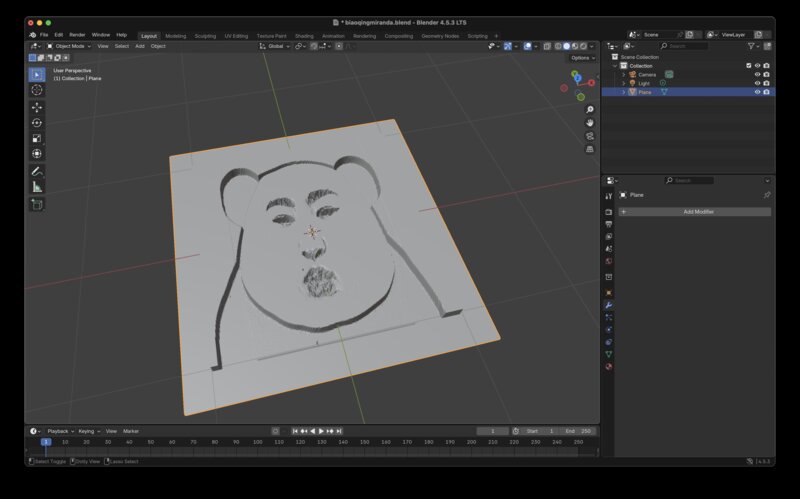The width and height of the screenshot is (800, 499).
Task: Toggle the camera view icon
Action: pos(590,136)
